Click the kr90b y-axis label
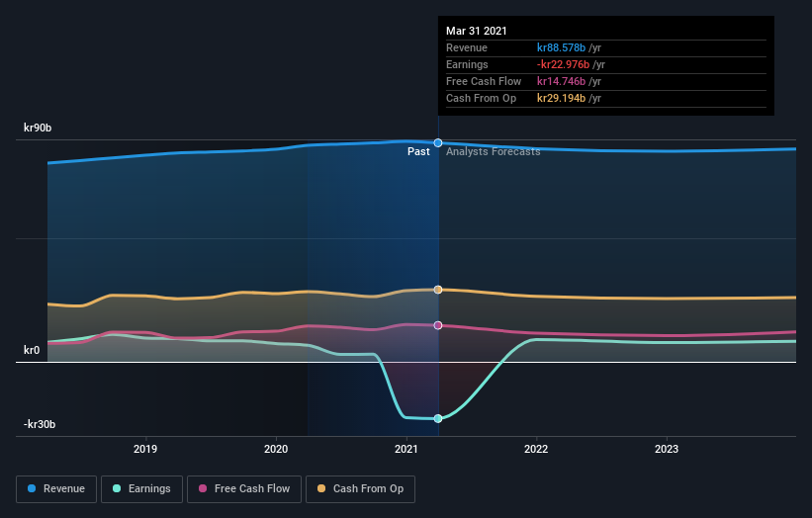Viewport: 812px width, 518px height. coord(38,128)
